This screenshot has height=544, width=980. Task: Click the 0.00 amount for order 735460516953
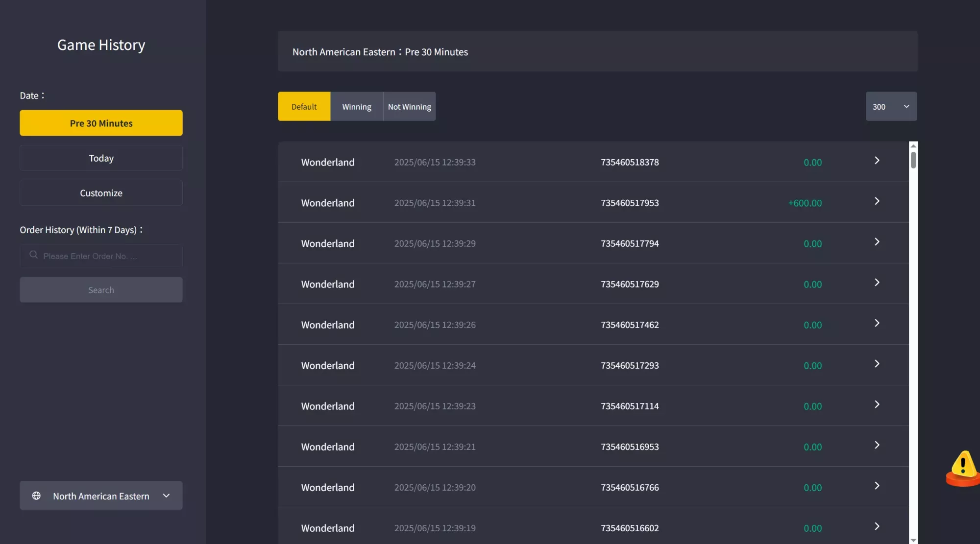(x=813, y=447)
